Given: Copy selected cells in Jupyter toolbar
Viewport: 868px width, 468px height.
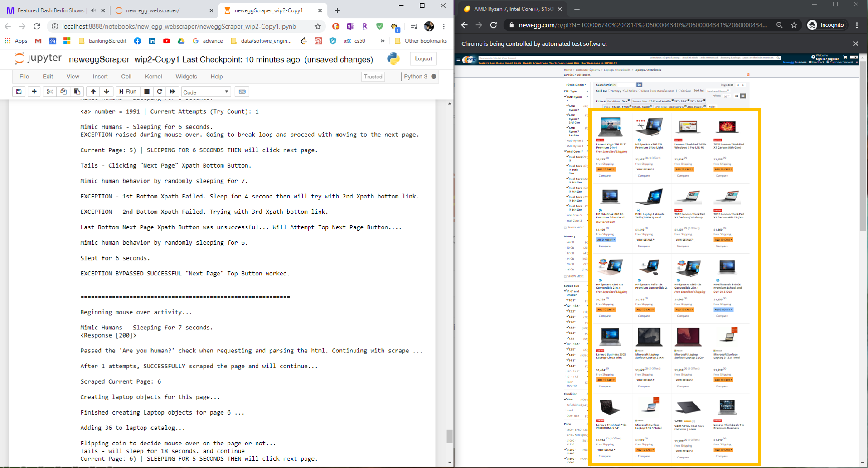Looking at the screenshot, I should coord(63,92).
